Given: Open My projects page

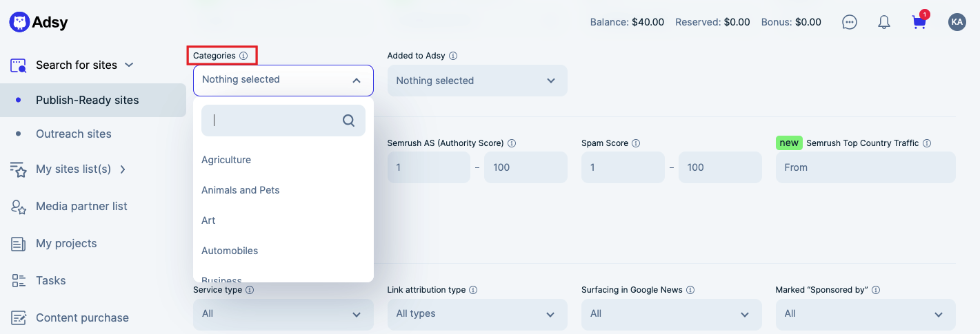Looking at the screenshot, I should click(66, 243).
